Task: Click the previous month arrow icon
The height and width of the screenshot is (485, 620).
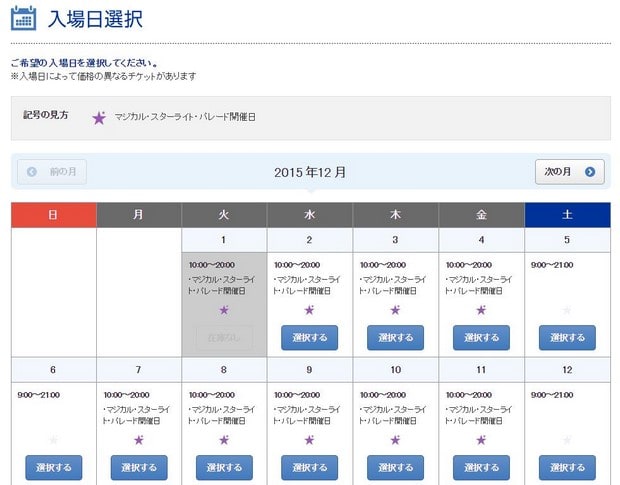Action: click(x=32, y=172)
